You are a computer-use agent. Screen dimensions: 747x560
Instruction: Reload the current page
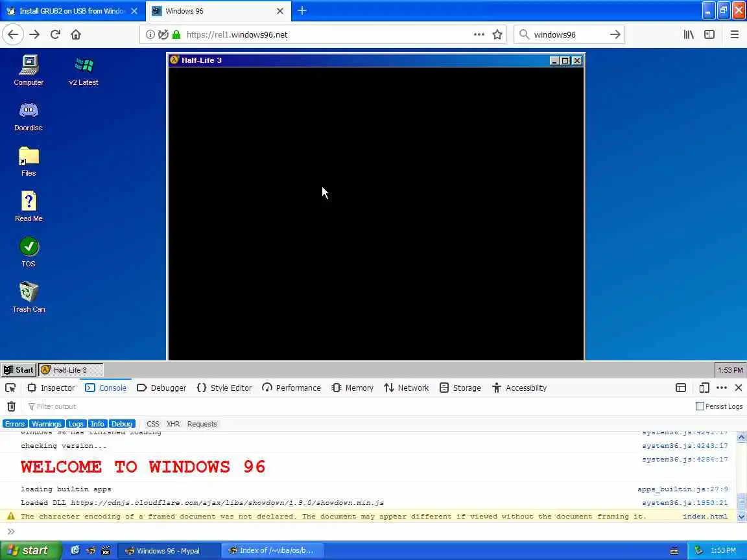[x=55, y=34]
